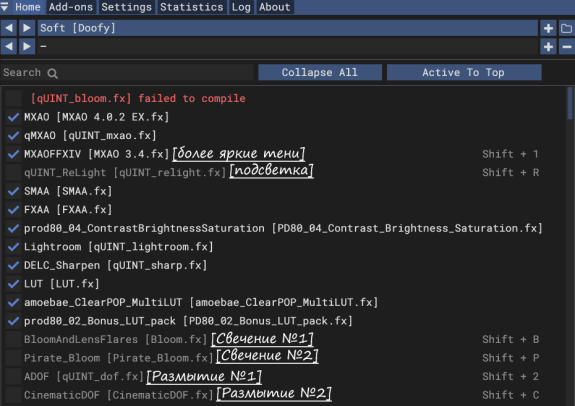Disable prod80_02_Bonus_LUT_pack checkbox
This screenshot has height=406, width=575.
(14, 321)
